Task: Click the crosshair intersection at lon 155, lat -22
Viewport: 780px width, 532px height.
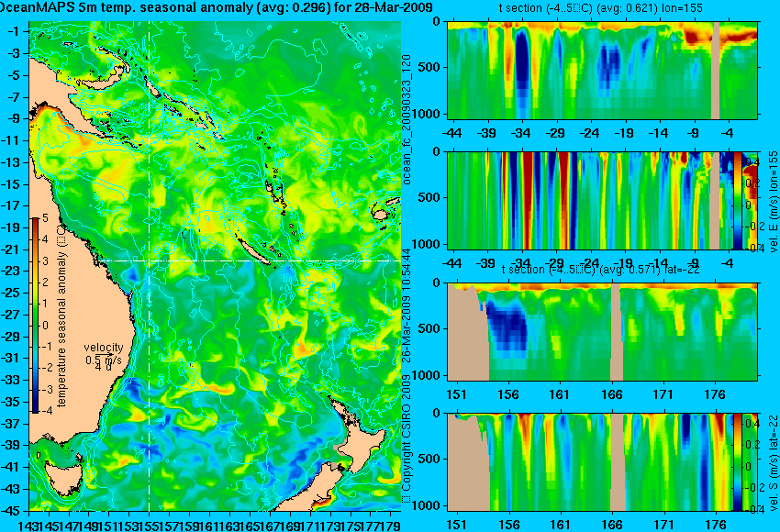Action: tap(150, 260)
